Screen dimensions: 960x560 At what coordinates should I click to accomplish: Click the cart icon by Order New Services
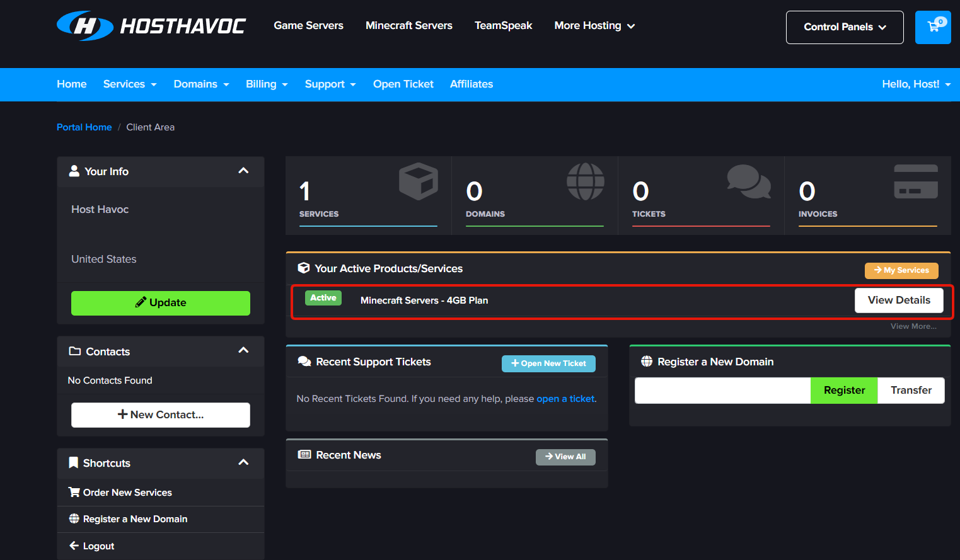74,492
